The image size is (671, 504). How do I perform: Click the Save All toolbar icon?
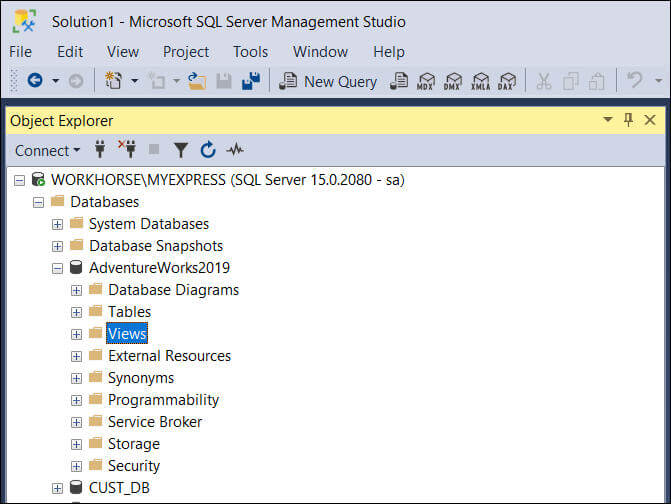[250, 81]
